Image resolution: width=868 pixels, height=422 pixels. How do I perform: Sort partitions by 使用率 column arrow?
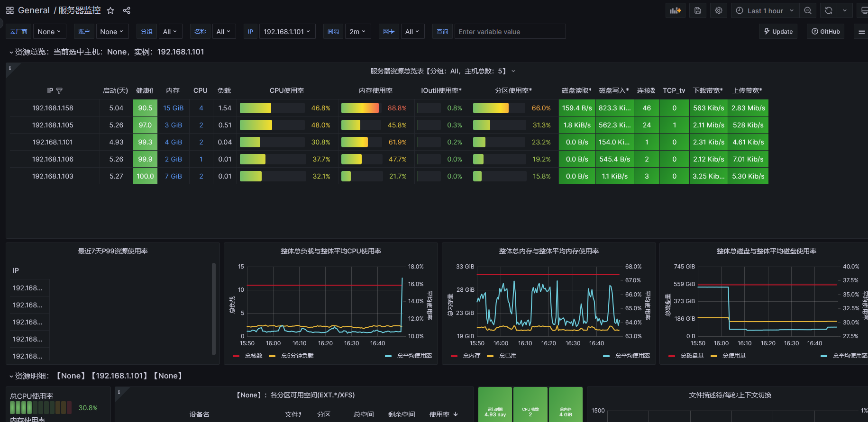pyautogui.click(x=456, y=414)
